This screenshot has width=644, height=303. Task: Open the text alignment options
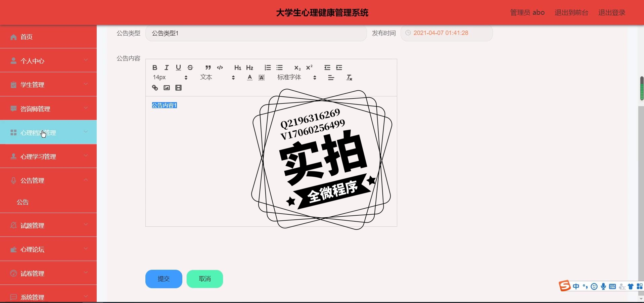[331, 78]
